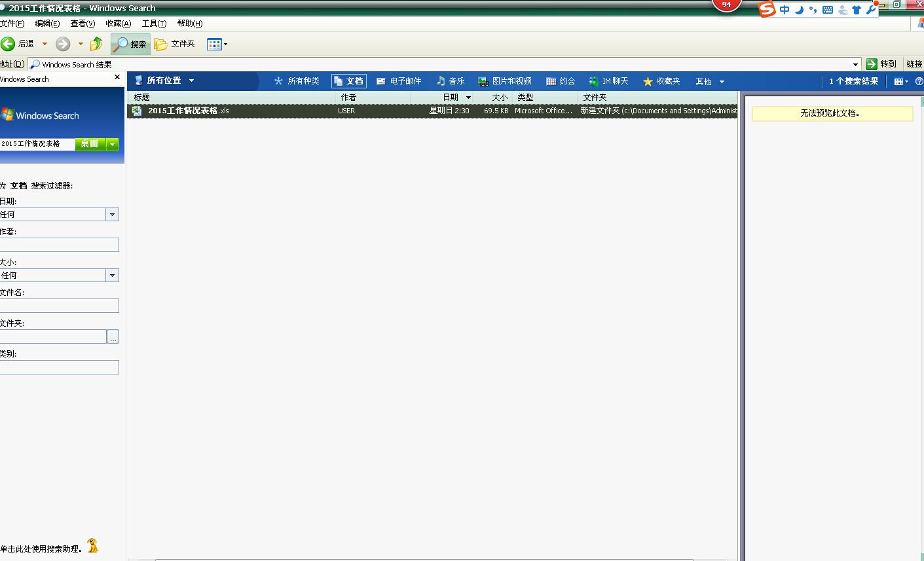This screenshot has height=561, width=924.
Task: Open the Forward history dropdown arrow
Action: tap(81, 44)
